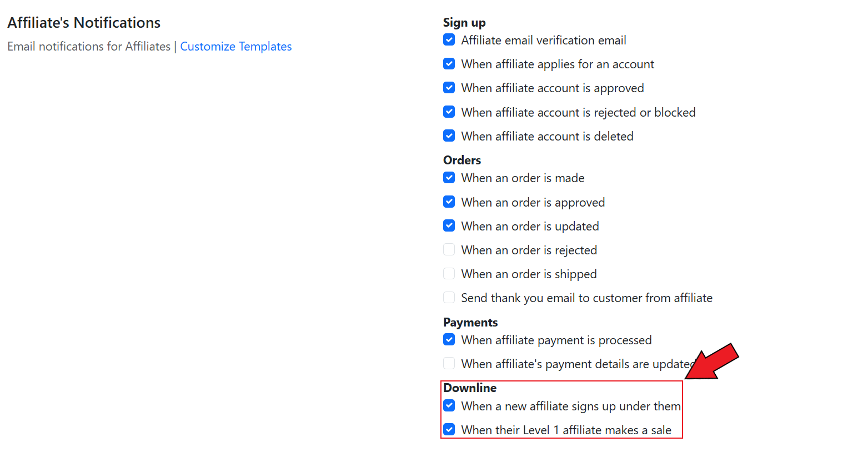
Task: Disable 'When affiliate account is approved' notification checkbox
Action: (449, 88)
